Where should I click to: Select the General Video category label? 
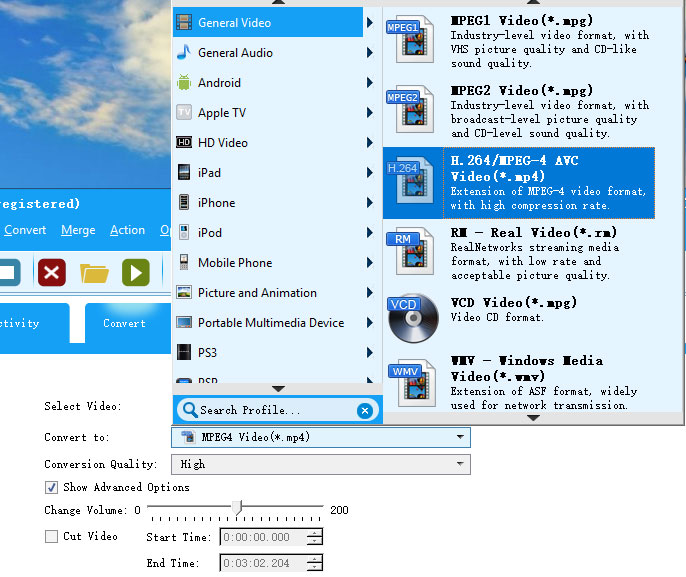[234, 23]
